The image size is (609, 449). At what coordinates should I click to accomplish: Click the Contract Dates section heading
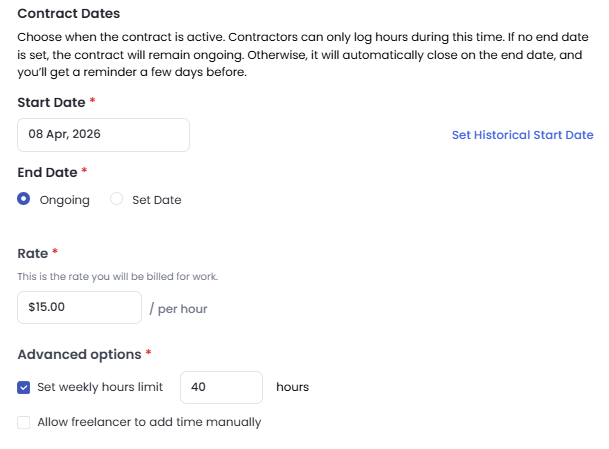coord(69,14)
